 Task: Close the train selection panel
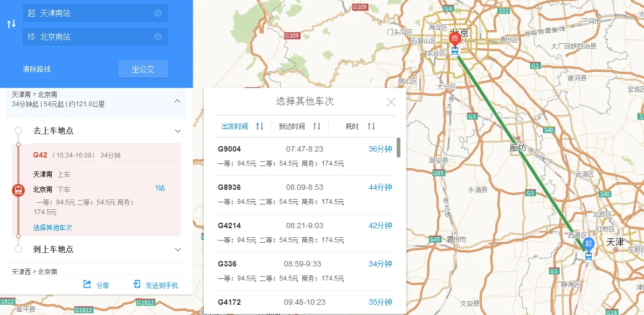391,101
